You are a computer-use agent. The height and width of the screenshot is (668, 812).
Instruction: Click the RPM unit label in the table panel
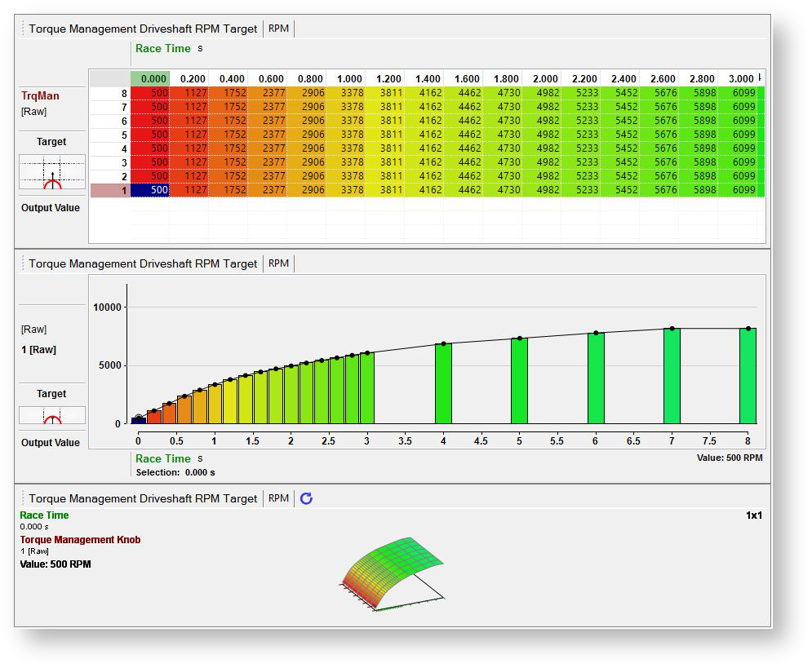coord(278,29)
